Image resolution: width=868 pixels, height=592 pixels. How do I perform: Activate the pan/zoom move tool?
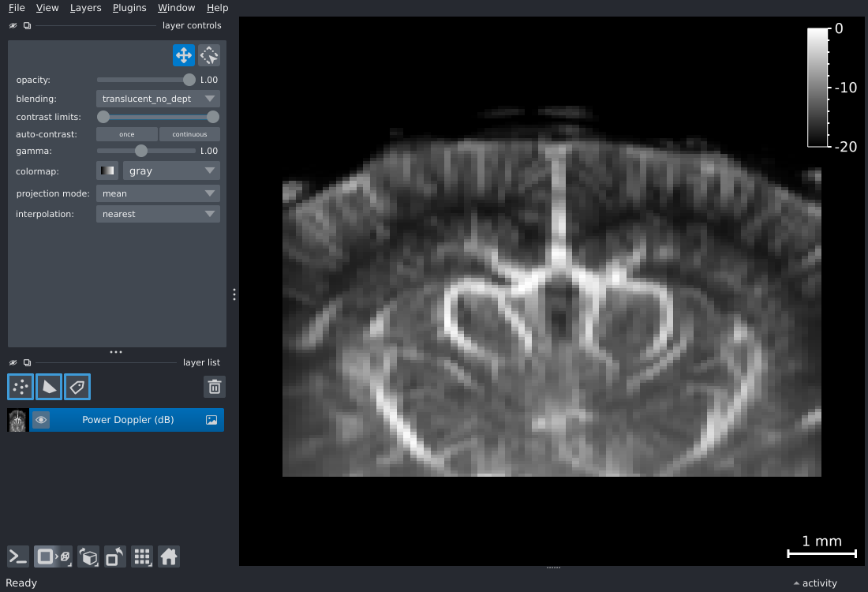pyautogui.click(x=184, y=55)
